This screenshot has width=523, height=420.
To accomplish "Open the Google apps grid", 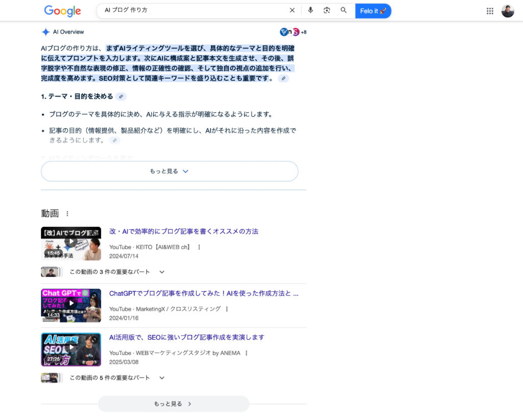I will pos(490,11).
